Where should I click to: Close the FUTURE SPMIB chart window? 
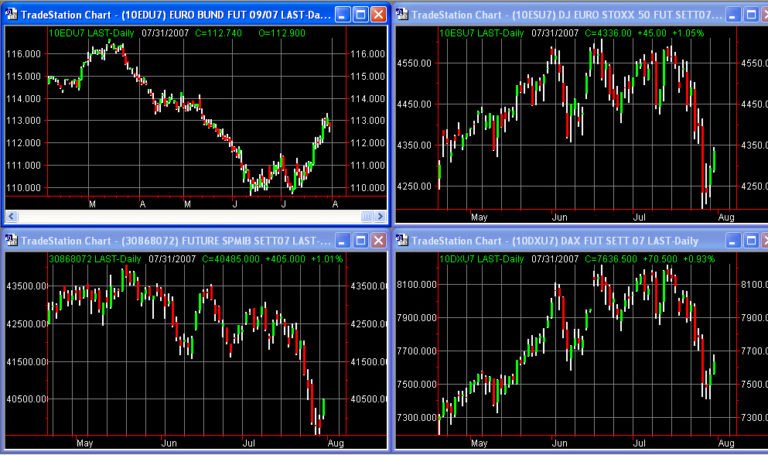377,241
